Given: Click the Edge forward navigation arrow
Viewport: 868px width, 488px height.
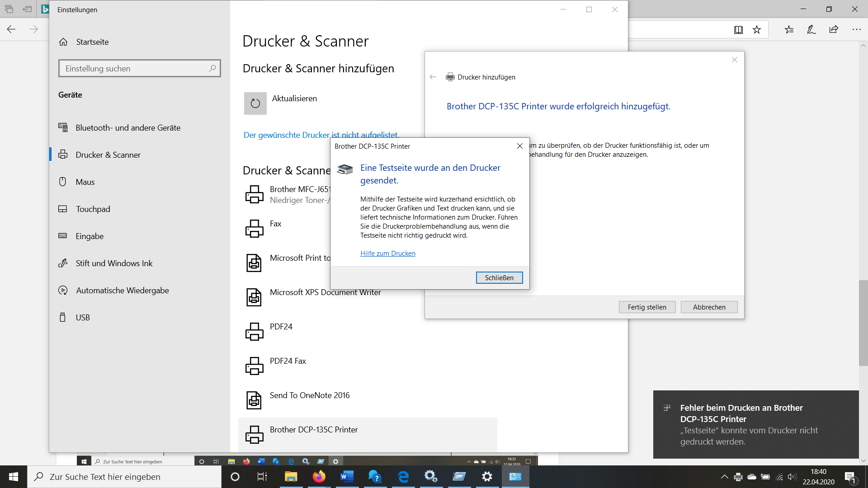Looking at the screenshot, I should point(34,29).
